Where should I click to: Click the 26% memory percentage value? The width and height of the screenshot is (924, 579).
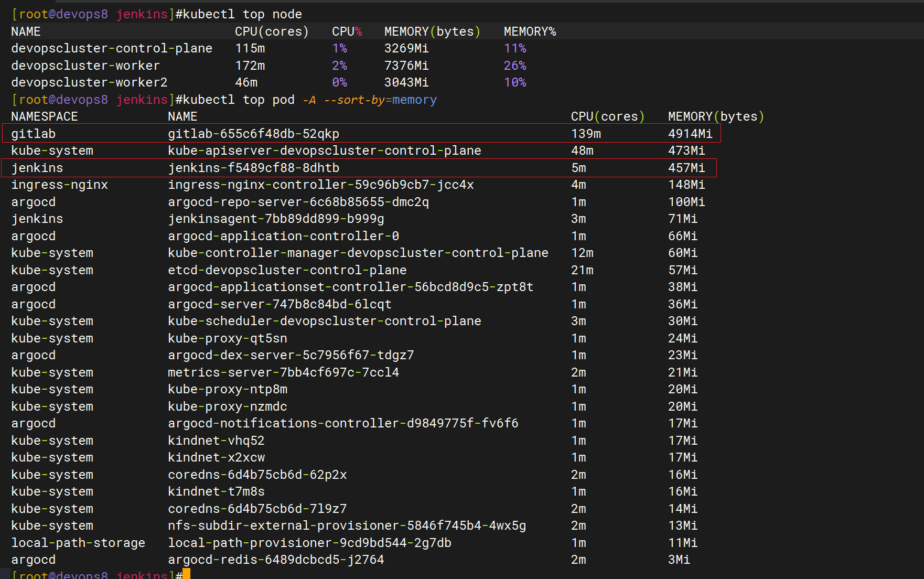515,66
